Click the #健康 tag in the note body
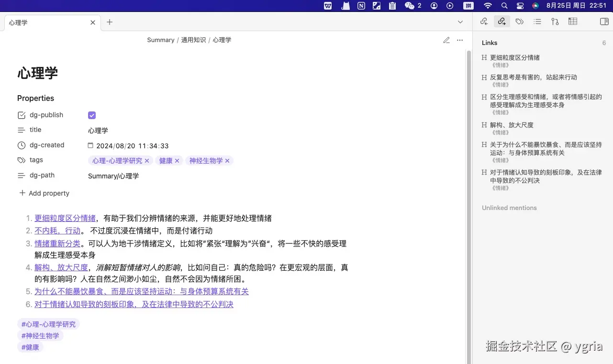Screen dimensions: 613x364 click(x=30, y=347)
